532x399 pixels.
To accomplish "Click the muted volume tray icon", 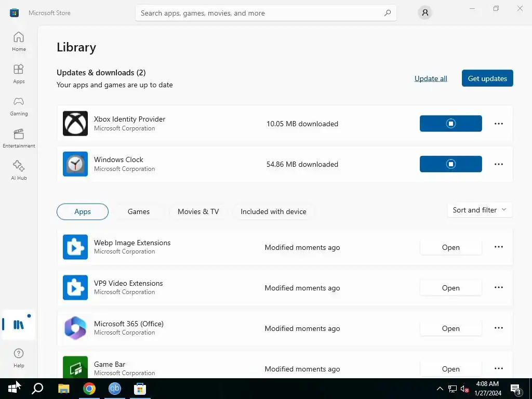I will [x=464, y=389].
